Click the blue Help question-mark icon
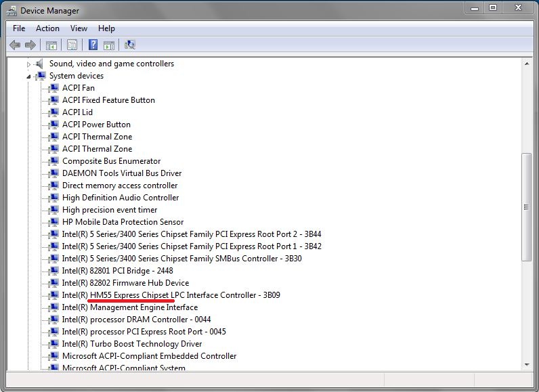The width and height of the screenshot is (539, 392). (x=93, y=45)
